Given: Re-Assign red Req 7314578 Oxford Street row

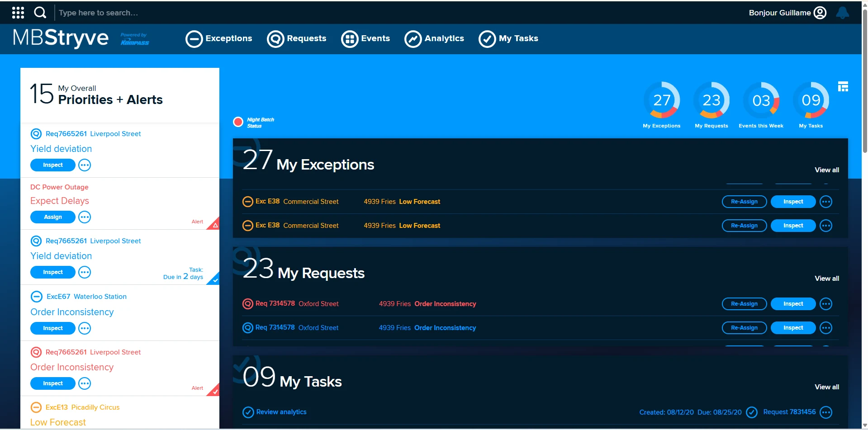Looking at the screenshot, I should (744, 304).
